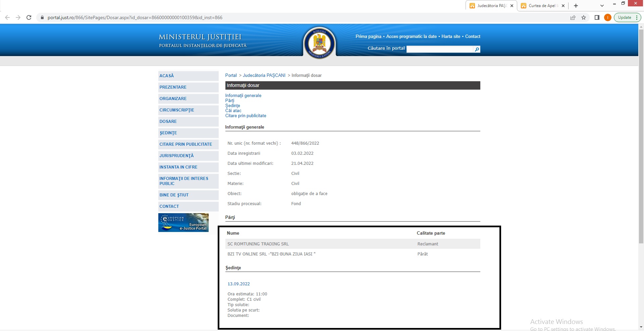Click the Ministry of Justice emblem logo
Screen dimensions: 644x331
tap(319, 43)
